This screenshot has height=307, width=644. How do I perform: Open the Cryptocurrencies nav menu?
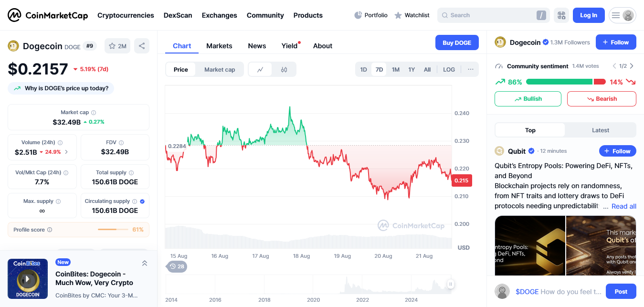[x=126, y=15]
